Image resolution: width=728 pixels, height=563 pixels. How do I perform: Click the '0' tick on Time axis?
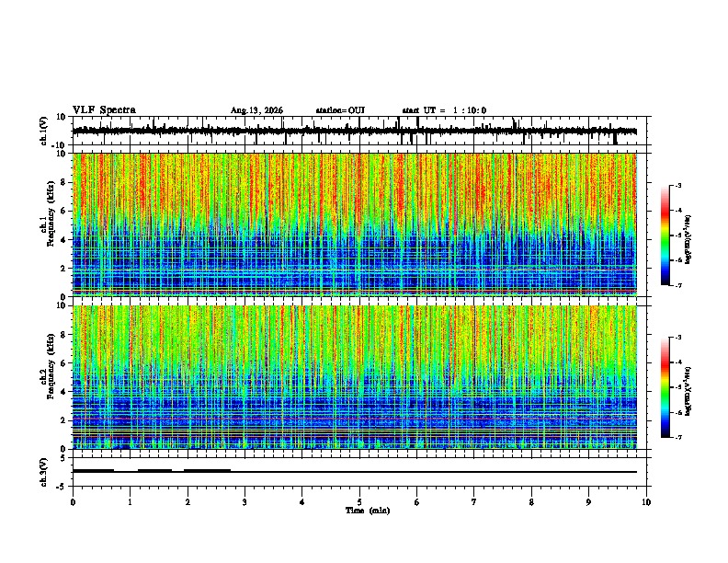tap(73, 501)
